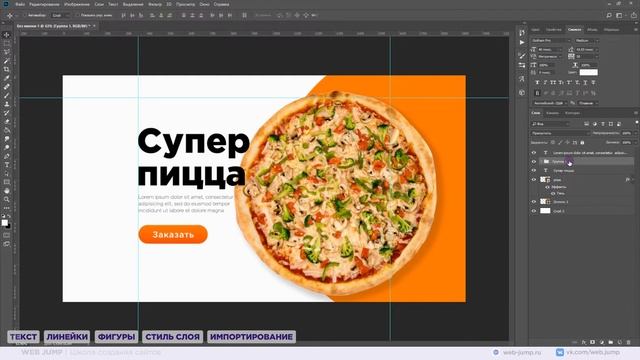Open the anti-aliasing method dropdown
This screenshot has height=360, width=640.
587,103
